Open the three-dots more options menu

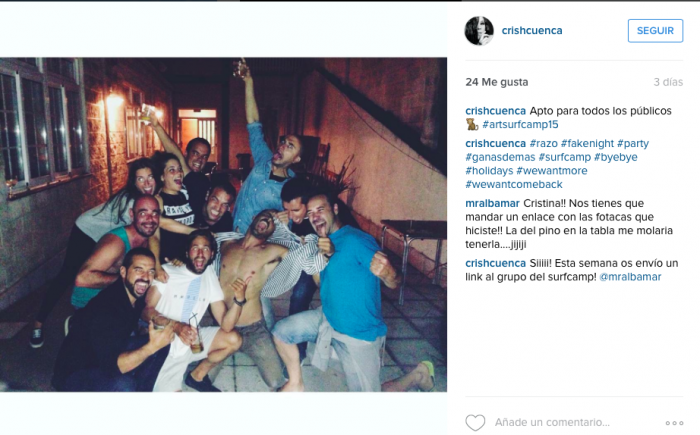[x=674, y=423]
